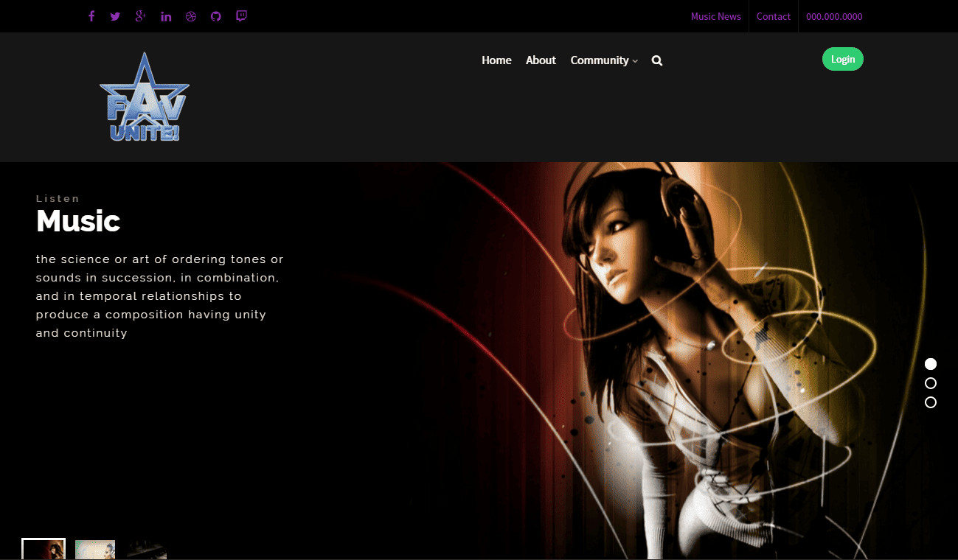This screenshot has height=560, width=958.
Task: Click the Twitter bird icon
Action: [x=115, y=16]
